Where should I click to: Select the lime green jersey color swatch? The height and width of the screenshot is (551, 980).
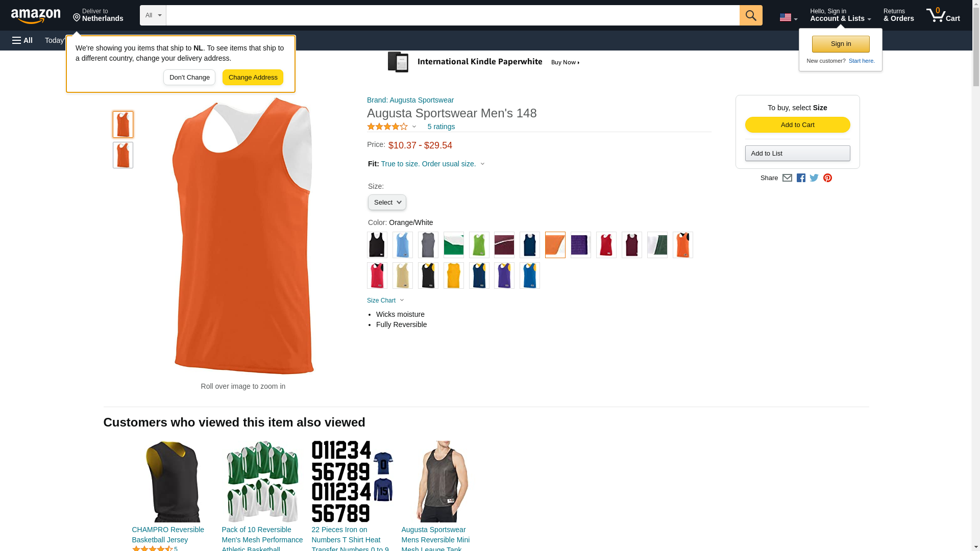[479, 245]
